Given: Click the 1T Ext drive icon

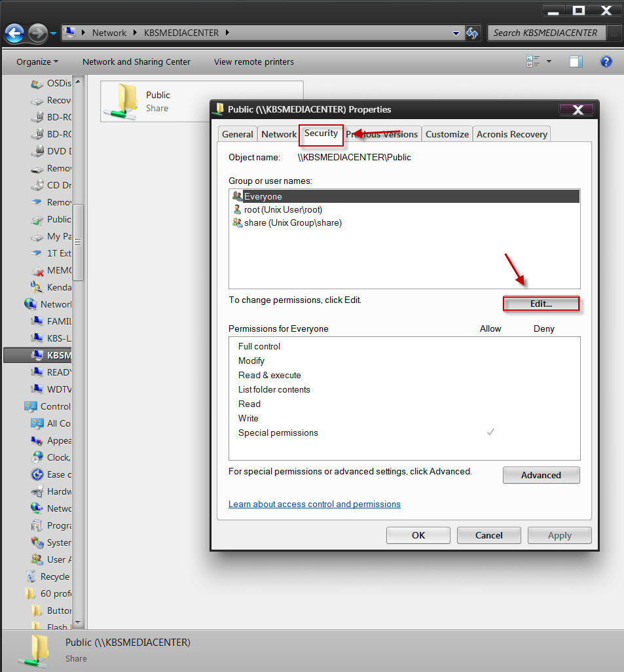Looking at the screenshot, I should (37, 253).
